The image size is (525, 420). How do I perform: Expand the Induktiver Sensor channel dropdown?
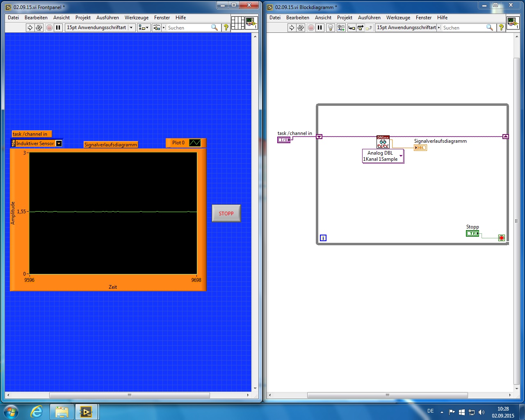click(x=59, y=144)
